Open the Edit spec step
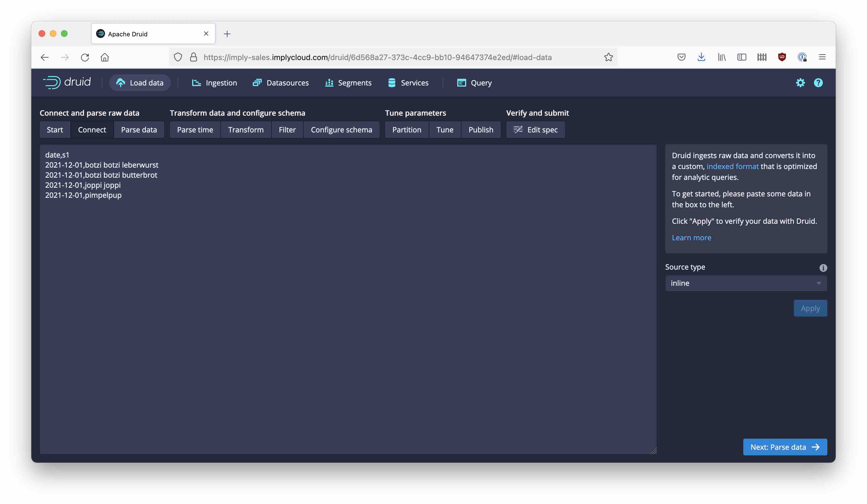867x504 pixels. [x=535, y=130]
